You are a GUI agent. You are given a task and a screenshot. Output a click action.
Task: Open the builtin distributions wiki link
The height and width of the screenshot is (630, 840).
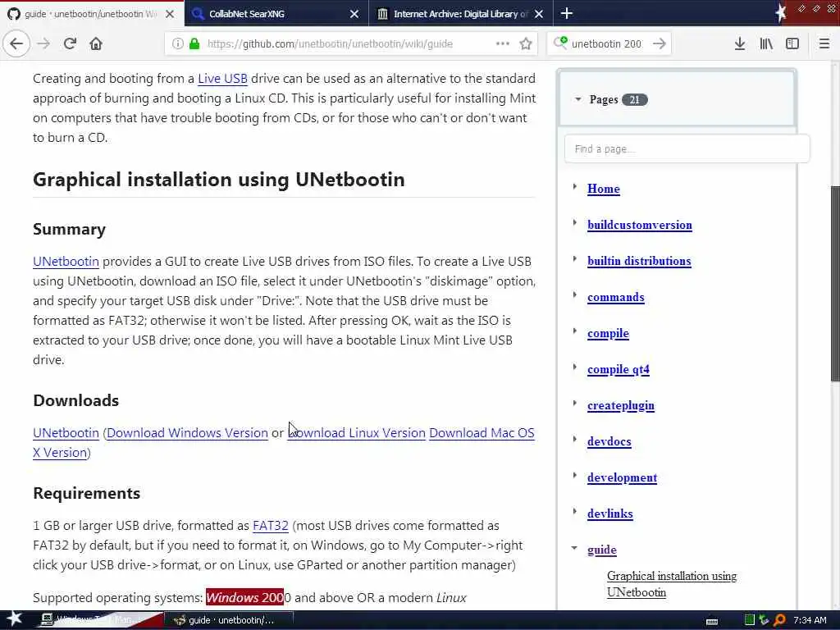(x=639, y=261)
